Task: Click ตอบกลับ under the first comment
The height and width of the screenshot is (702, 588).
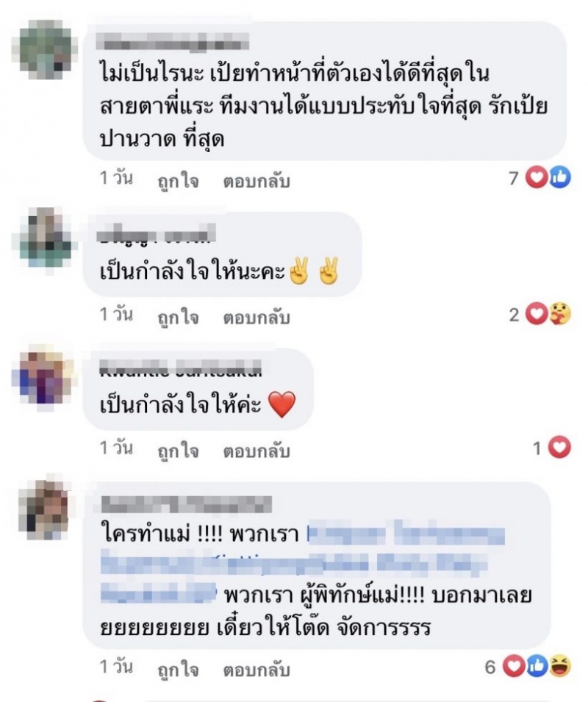Action: click(x=257, y=182)
